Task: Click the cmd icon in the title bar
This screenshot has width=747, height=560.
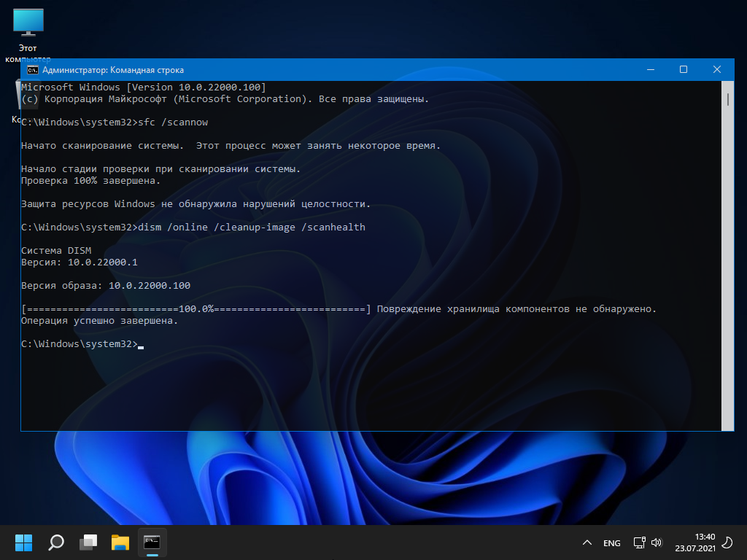Action: [32, 70]
